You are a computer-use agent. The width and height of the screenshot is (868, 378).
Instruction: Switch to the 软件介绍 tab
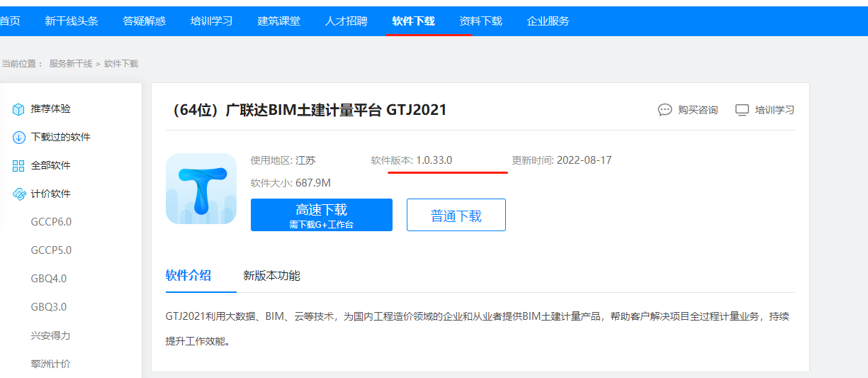188,276
